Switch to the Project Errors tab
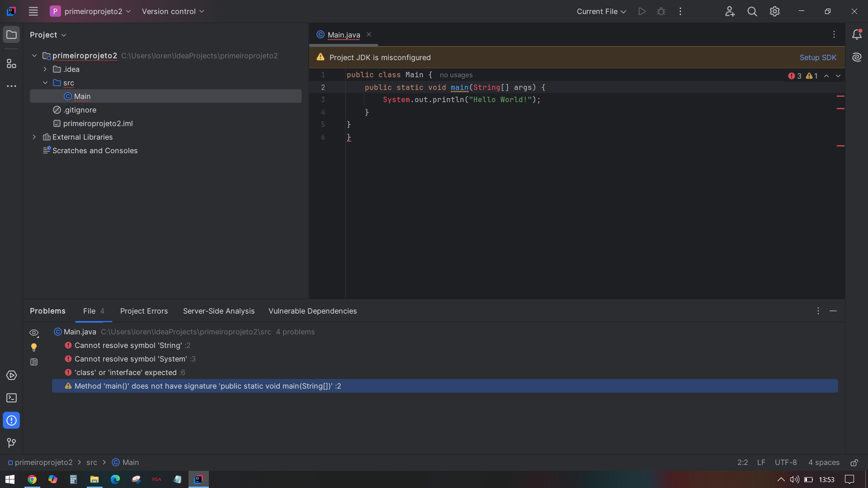868x488 pixels. click(x=144, y=311)
